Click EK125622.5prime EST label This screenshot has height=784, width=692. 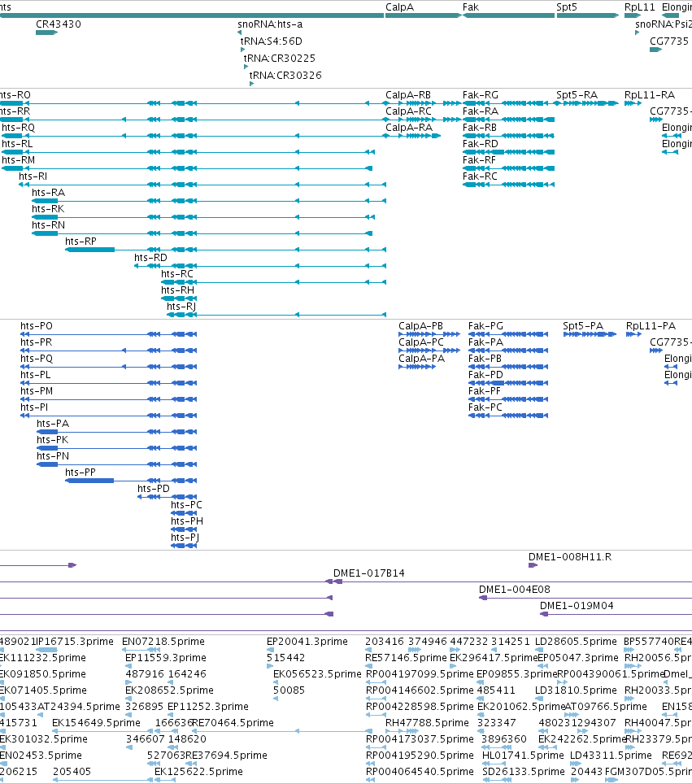pos(198,772)
